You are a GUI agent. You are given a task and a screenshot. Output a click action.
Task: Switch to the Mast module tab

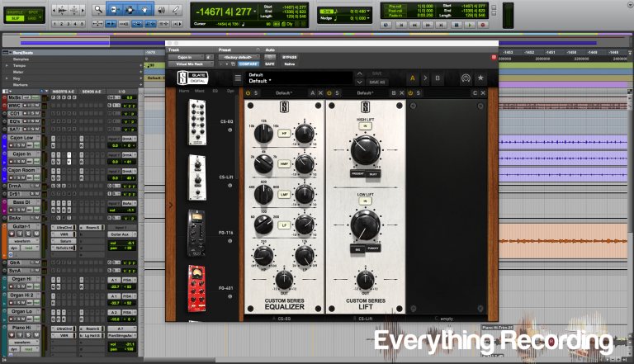pyautogui.click(x=200, y=91)
